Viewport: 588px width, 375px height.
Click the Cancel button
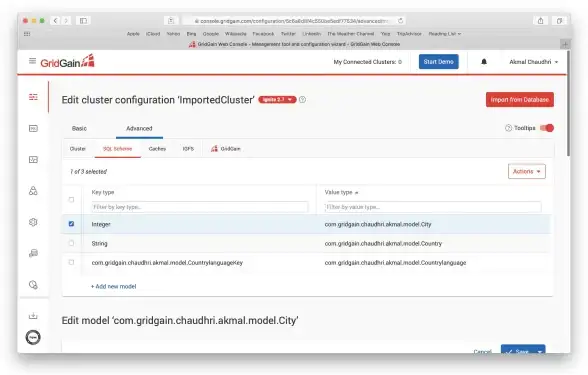pos(482,352)
